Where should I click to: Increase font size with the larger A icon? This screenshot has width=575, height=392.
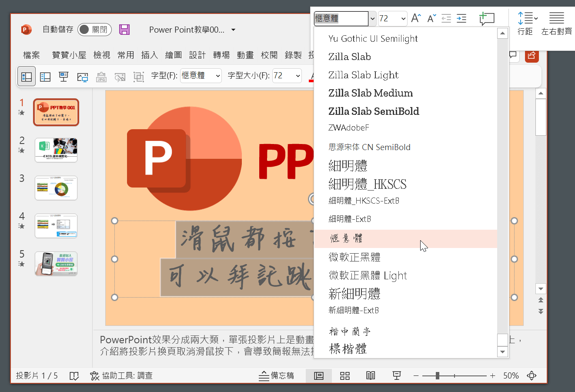tap(416, 18)
